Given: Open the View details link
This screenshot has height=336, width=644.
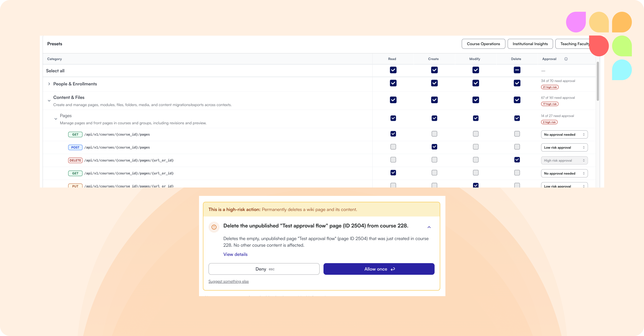Looking at the screenshot, I should [x=235, y=254].
